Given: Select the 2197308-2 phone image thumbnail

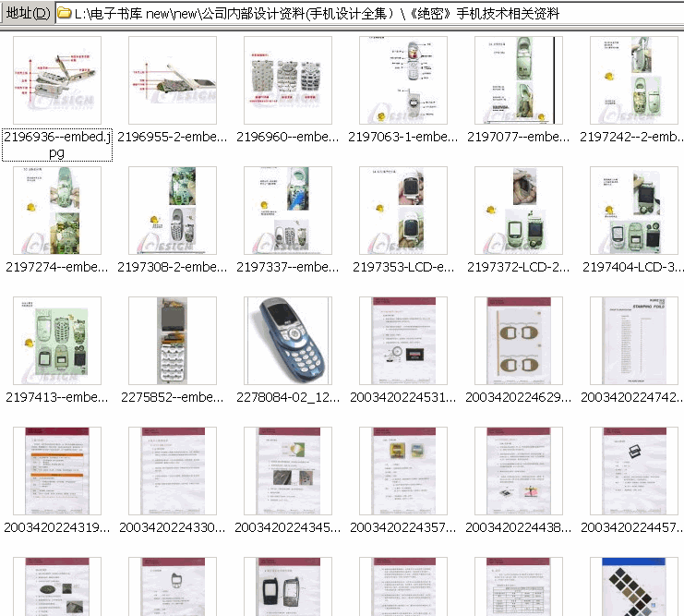Looking at the screenshot, I should (x=173, y=211).
